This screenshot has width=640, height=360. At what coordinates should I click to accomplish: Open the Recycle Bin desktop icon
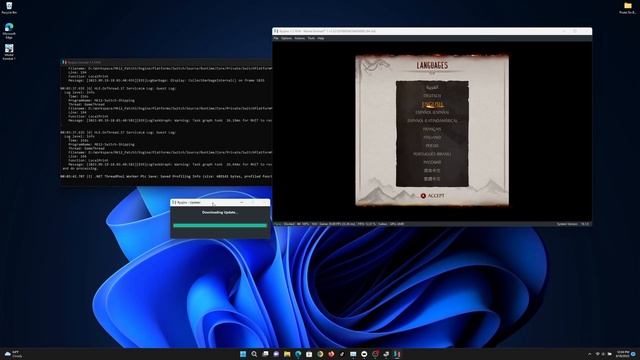9,8
